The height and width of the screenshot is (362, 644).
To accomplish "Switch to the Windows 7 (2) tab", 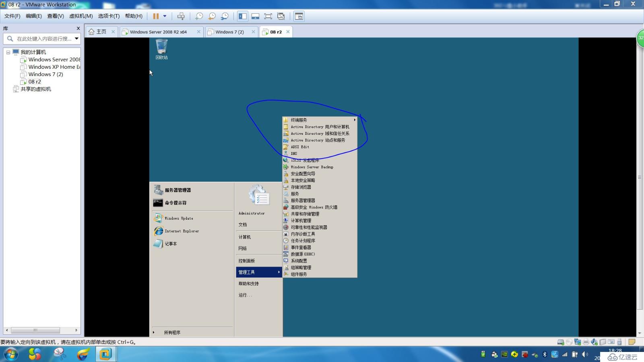I will pos(230,32).
